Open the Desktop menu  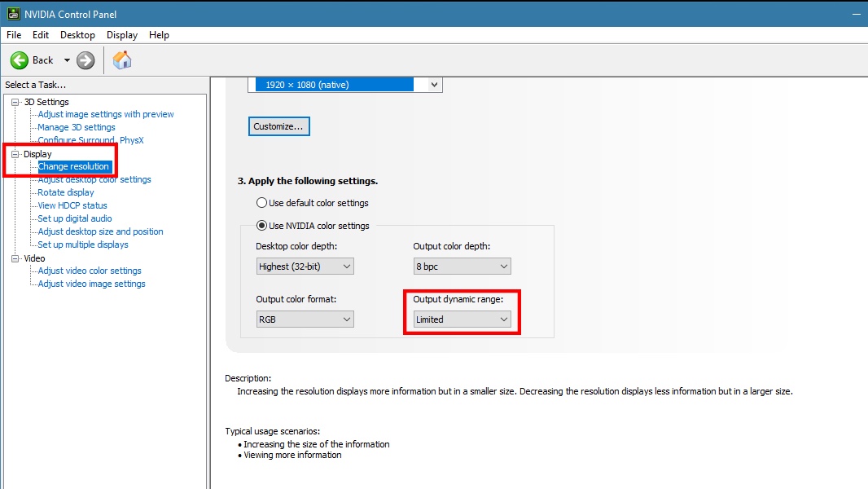tap(77, 35)
